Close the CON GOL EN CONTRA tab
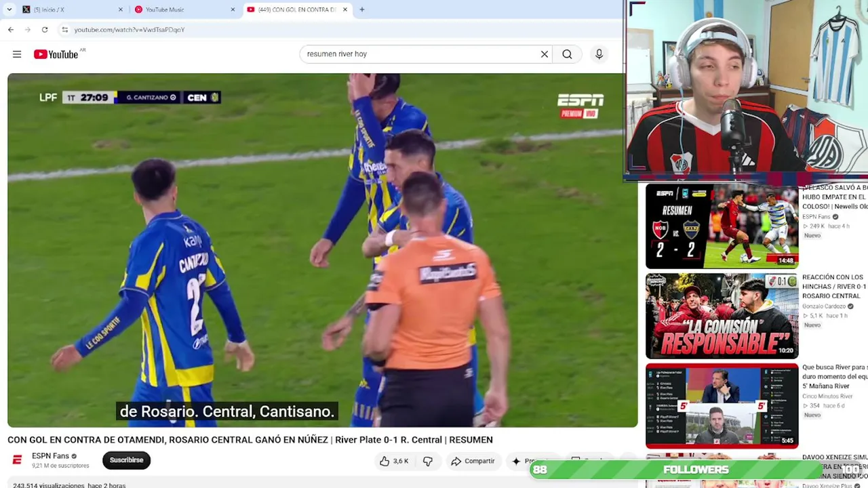The image size is (868, 488). [345, 9]
